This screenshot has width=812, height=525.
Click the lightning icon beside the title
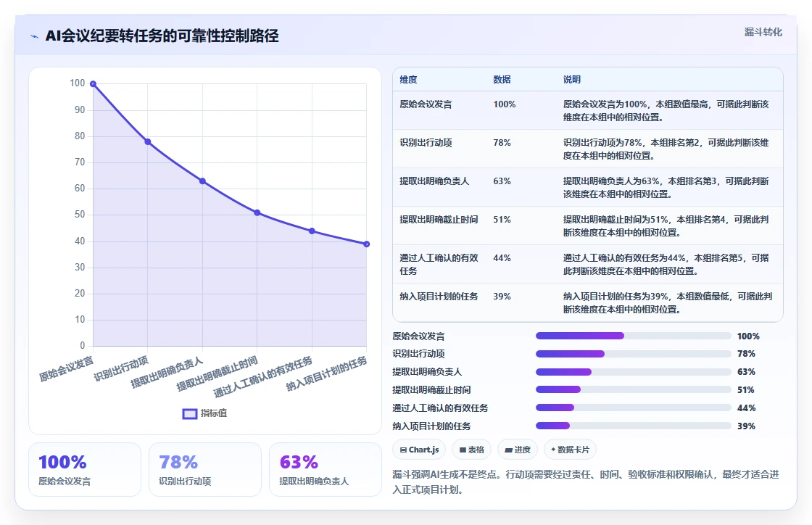point(35,36)
